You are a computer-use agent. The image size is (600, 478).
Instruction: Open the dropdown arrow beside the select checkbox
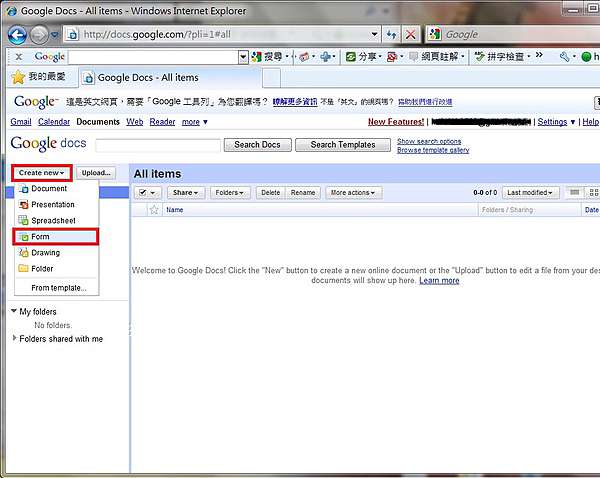click(x=153, y=193)
